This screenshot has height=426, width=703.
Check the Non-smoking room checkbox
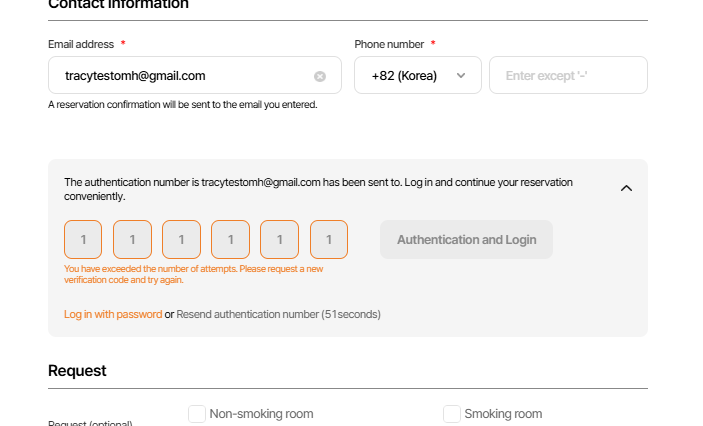(x=197, y=414)
